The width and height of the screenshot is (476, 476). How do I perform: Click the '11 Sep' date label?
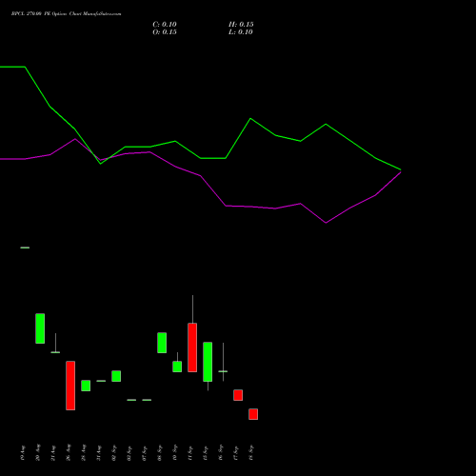(190, 453)
